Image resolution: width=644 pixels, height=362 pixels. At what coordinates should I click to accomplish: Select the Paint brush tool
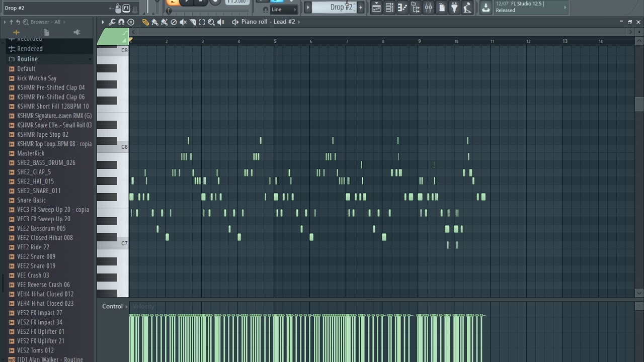click(155, 22)
